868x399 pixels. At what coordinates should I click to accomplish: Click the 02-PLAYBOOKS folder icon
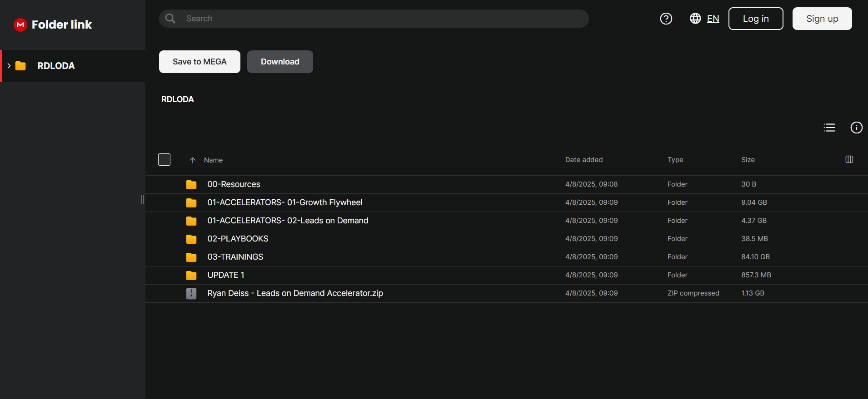coord(191,239)
